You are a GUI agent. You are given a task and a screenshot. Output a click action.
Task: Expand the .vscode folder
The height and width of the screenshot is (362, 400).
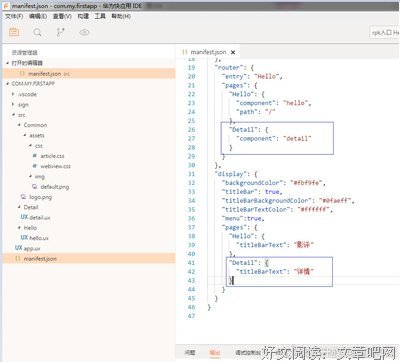tap(27, 94)
